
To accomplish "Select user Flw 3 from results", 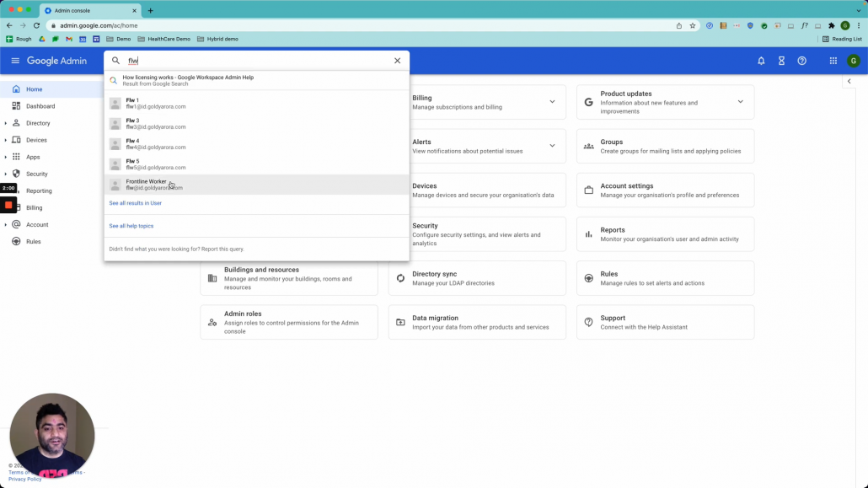I will coord(257,124).
